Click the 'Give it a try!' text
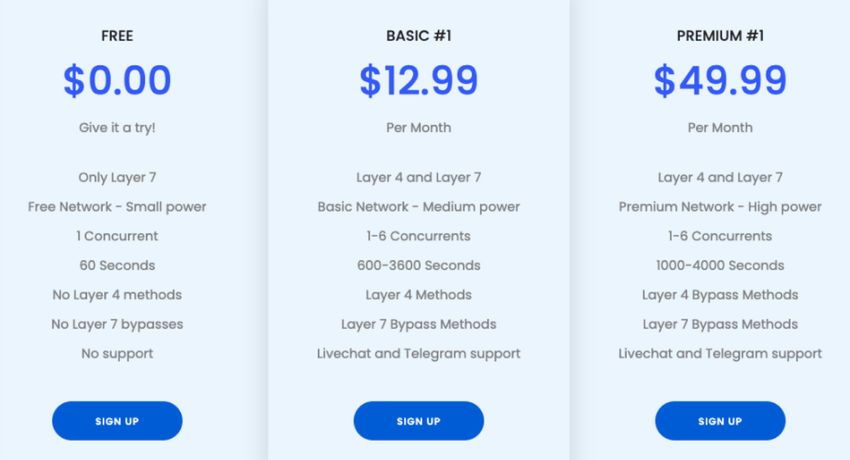The width and height of the screenshot is (850, 460). 117,128
